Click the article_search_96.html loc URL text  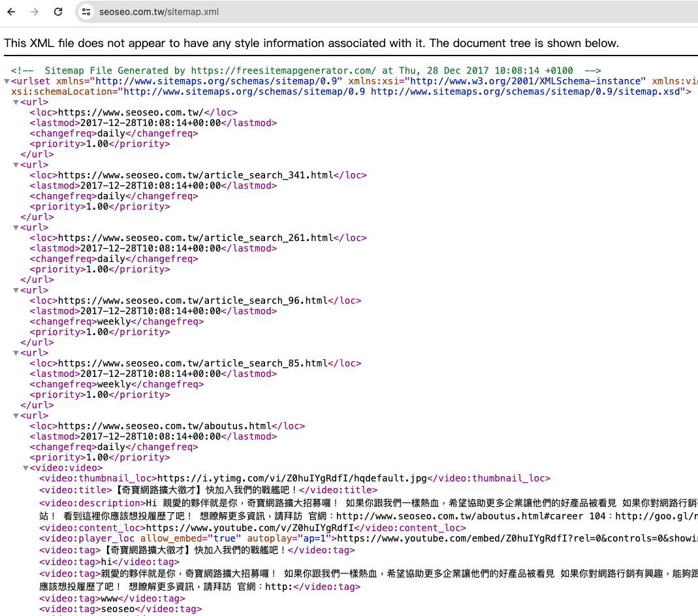coord(193,301)
